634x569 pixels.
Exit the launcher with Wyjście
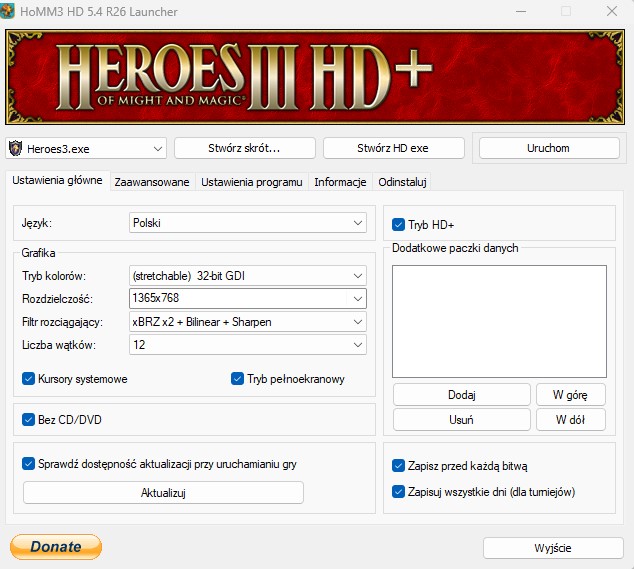553,548
